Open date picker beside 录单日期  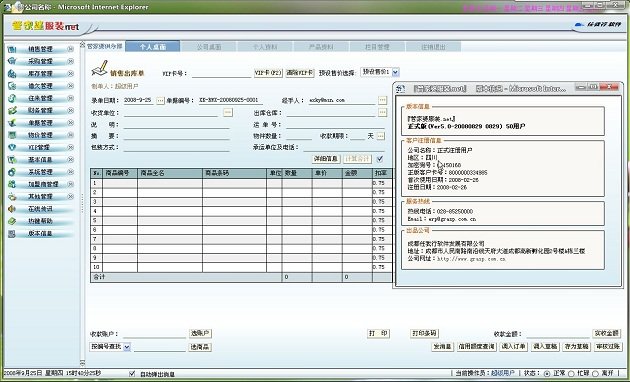tap(160, 100)
